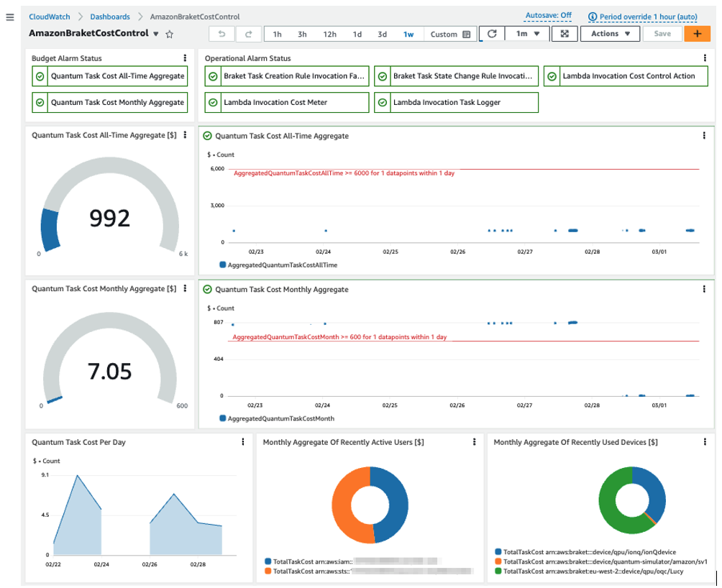Favorite the dashboard using the star icon

click(x=170, y=32)
